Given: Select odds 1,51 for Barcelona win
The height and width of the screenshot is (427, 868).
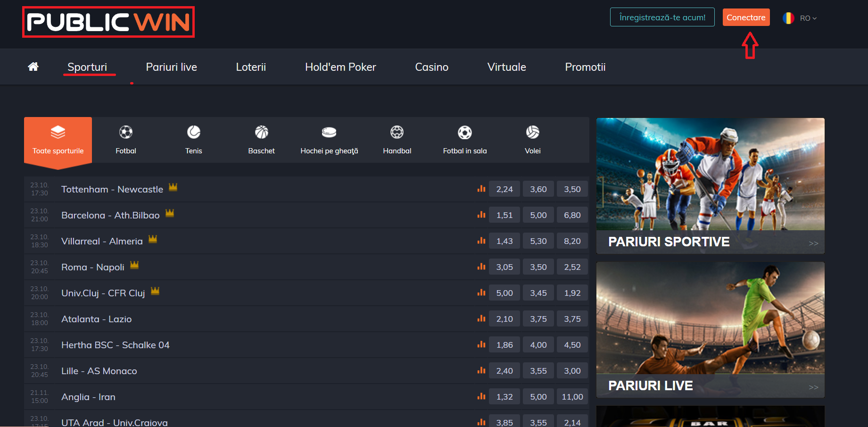Looking at the screenshot, I should tap(504, 215).
